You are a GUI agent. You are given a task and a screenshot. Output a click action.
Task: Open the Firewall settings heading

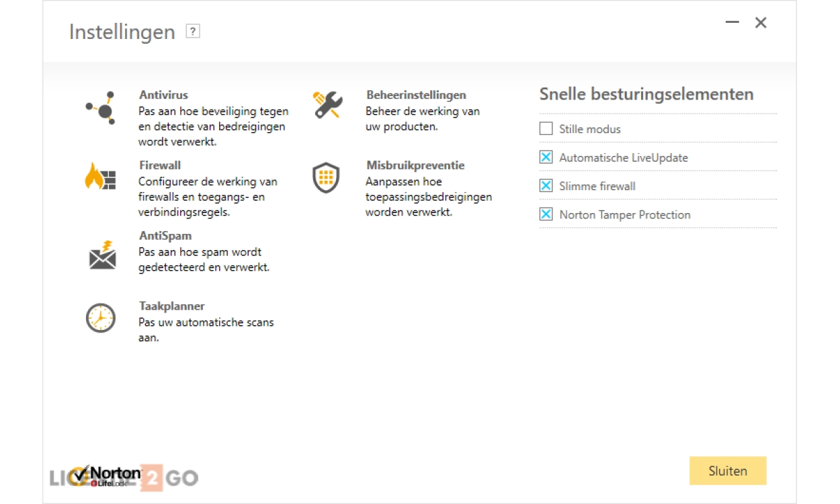[x=160, y=165]
